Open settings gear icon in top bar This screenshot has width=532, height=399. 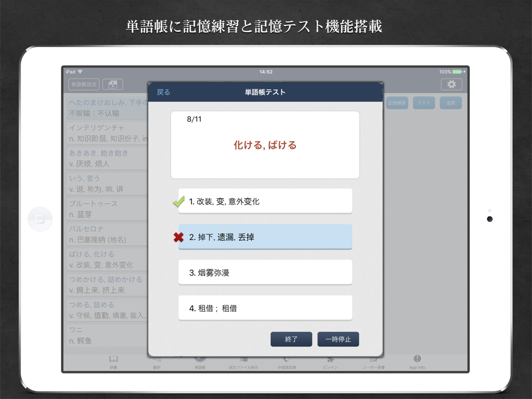451,84
